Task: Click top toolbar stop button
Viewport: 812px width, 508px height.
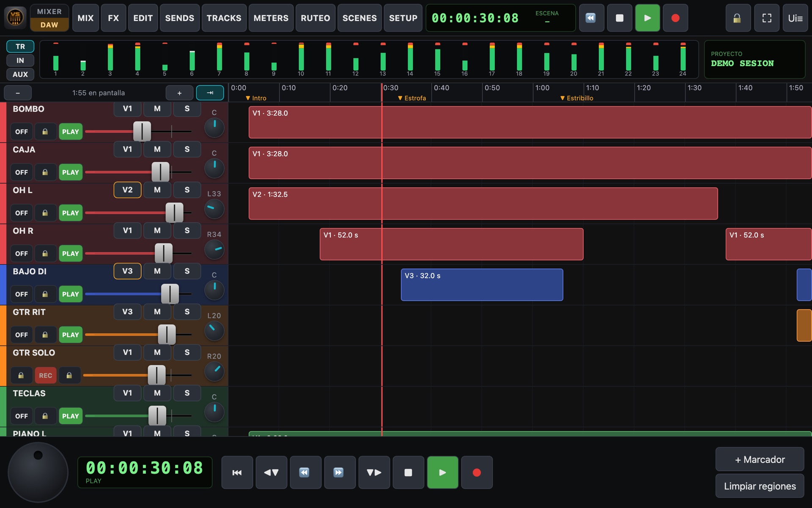Action: 619,18
